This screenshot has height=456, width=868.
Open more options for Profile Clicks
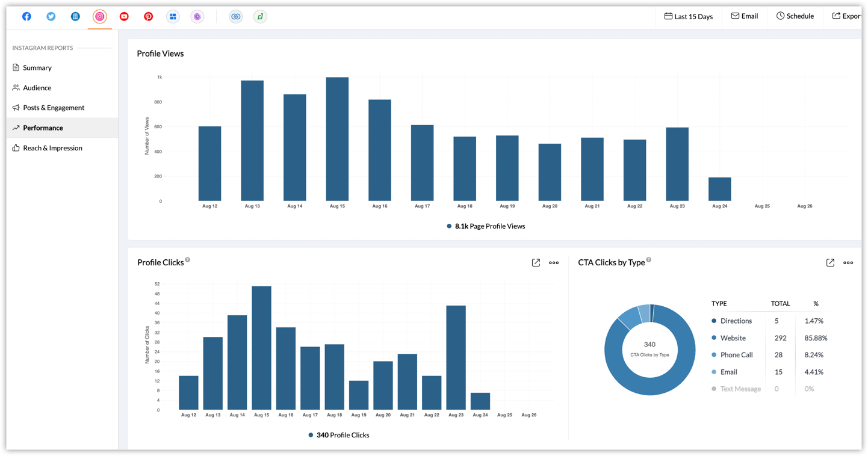[x=554, y=263]
